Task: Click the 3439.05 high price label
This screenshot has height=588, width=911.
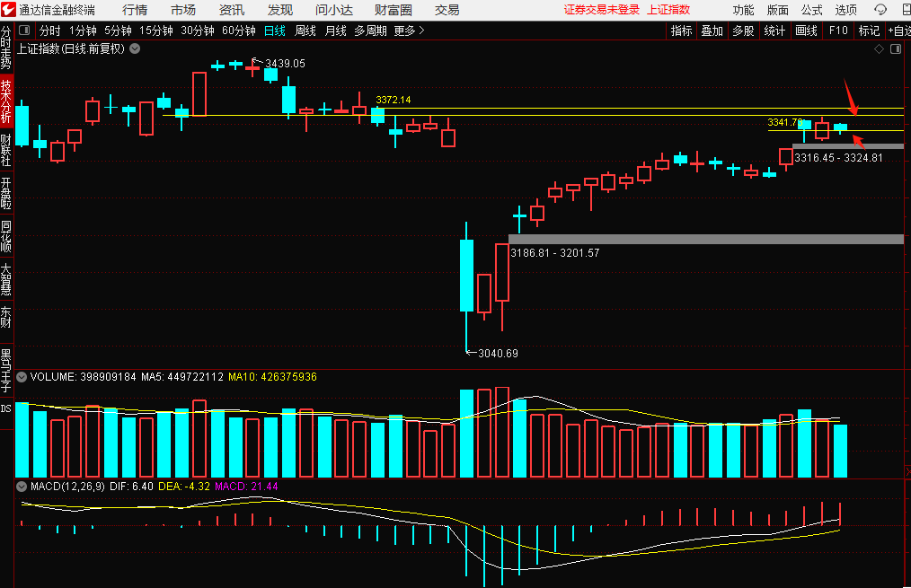Action: [285, 63]
